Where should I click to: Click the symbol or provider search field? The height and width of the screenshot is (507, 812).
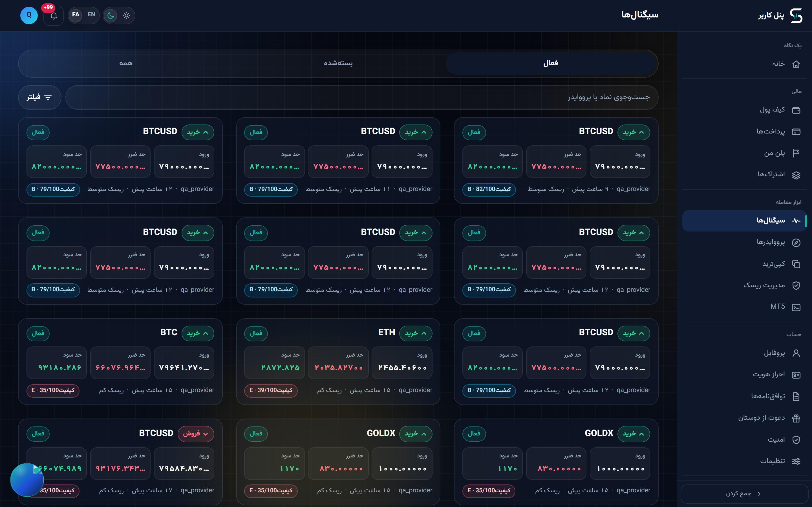(362, 97)
